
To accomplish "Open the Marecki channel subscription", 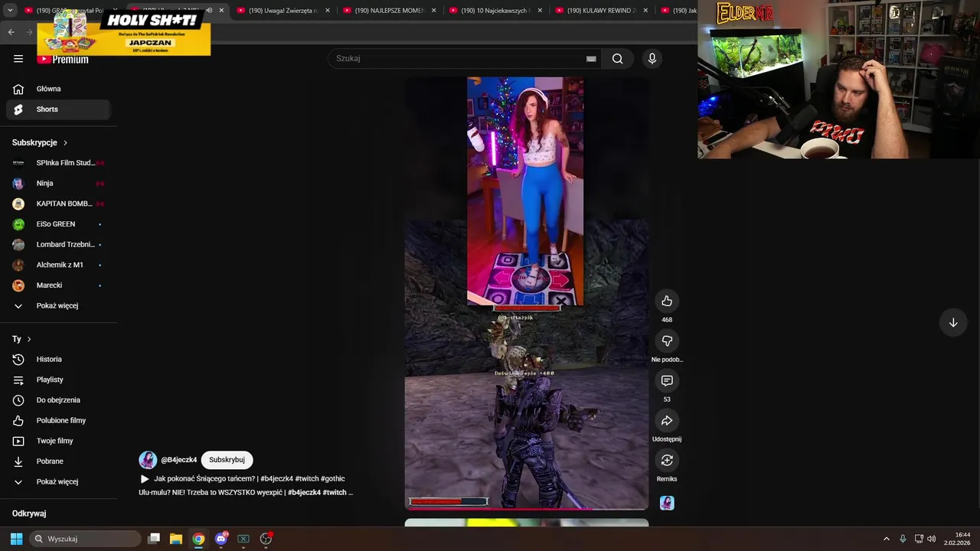I will 58,285.
